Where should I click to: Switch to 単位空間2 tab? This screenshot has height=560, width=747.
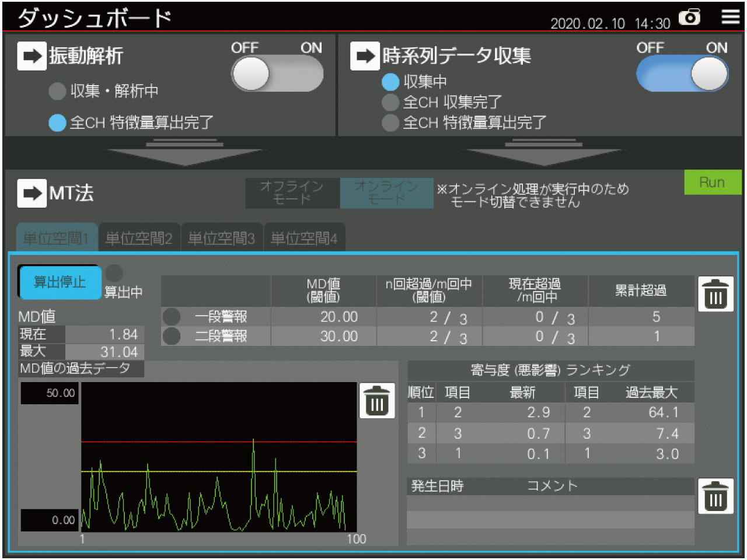click(x=139, y=238)
